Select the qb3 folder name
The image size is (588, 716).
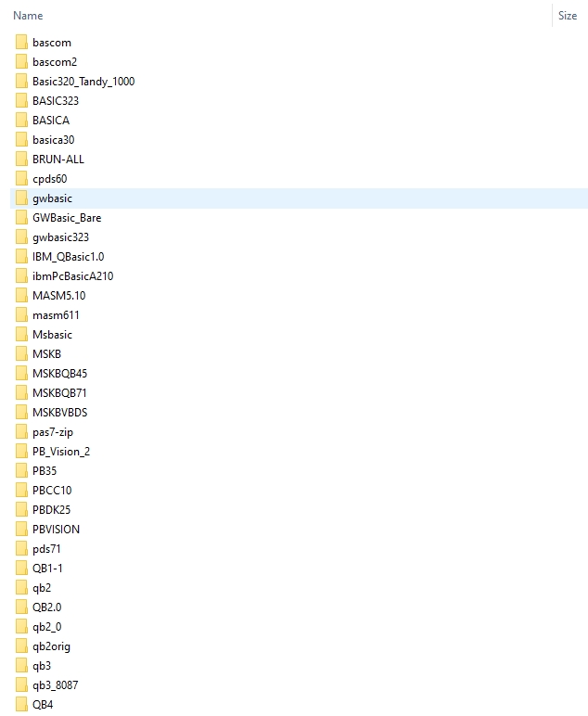tap(42, 666)
